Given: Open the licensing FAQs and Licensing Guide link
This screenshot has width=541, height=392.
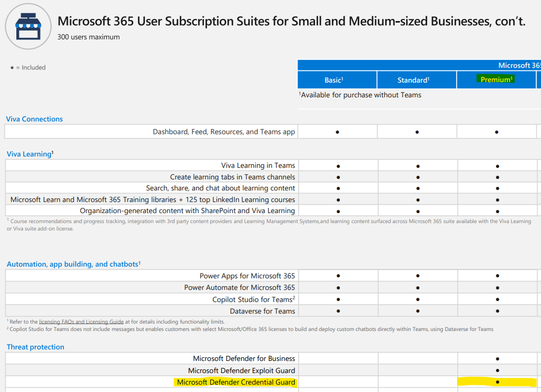Looking at the screenshot, I should coord(81,321).
